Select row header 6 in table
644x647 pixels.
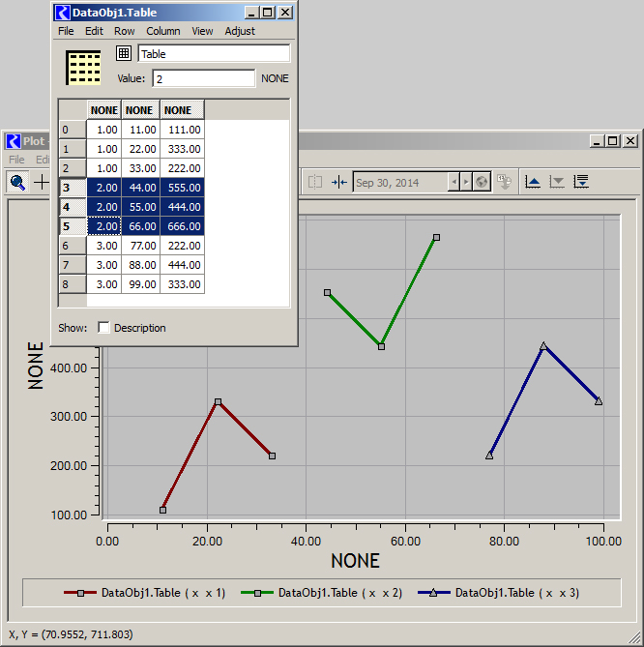click(x=73, y=246)
